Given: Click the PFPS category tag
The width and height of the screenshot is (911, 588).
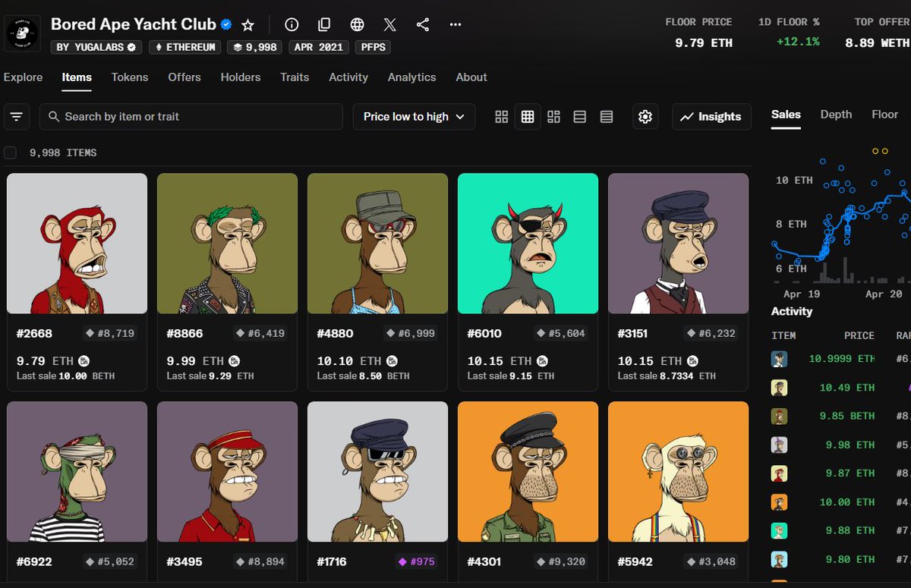Looking at the screenshot, I should pos(373,47).
